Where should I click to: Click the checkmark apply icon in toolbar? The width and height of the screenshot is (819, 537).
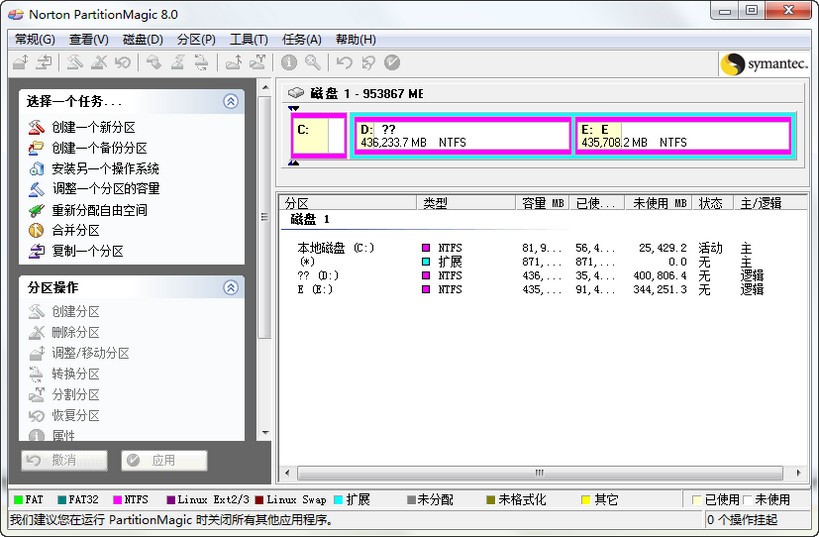(x=392, y=63)
